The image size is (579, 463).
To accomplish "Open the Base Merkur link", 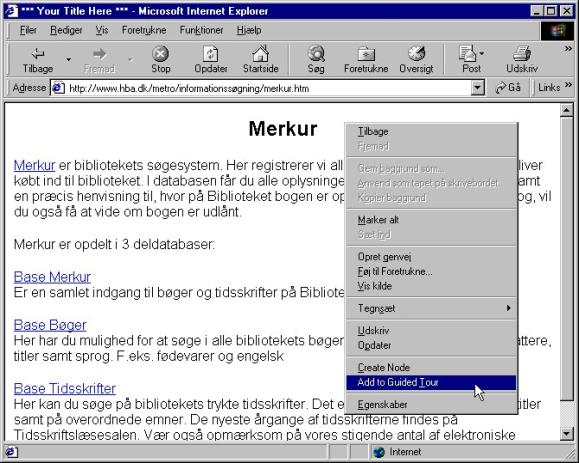I will 52,277.
